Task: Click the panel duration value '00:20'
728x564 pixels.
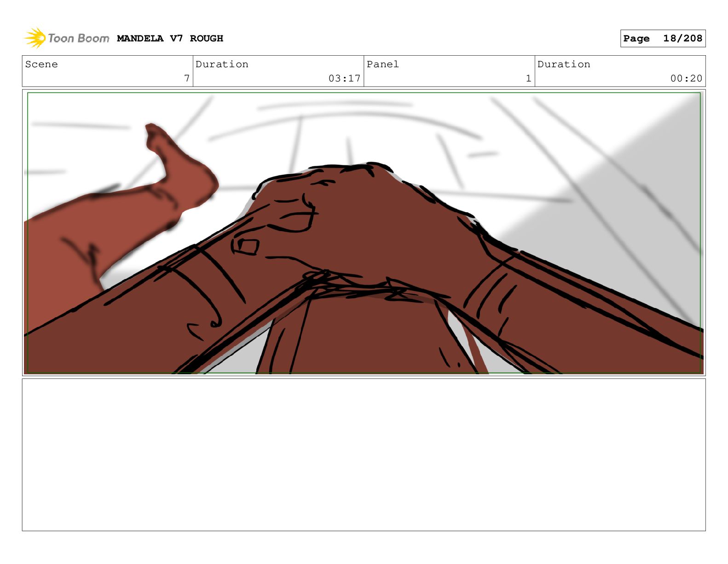Action: [x=686, y=78]
